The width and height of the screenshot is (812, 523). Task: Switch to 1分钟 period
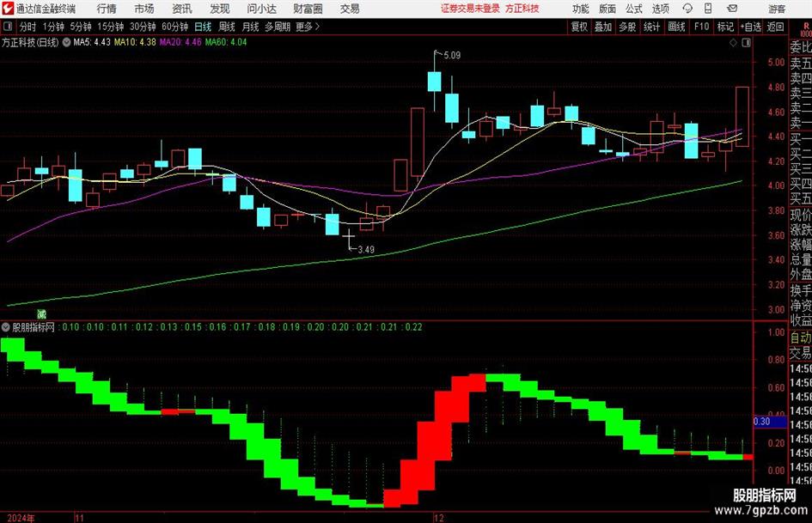click(53, 27)
